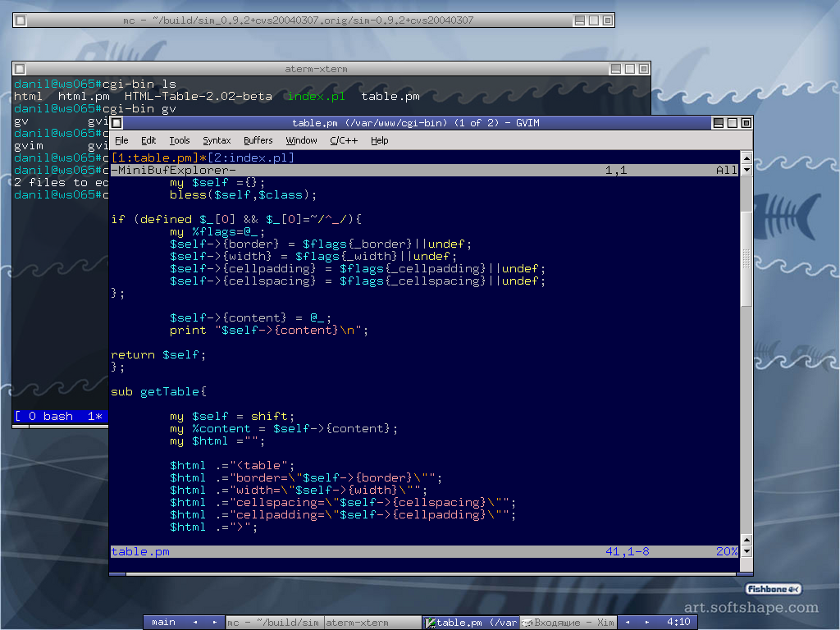
Task: Click the 41,1-8 cursor position indicator
Action: pos(628,551)
